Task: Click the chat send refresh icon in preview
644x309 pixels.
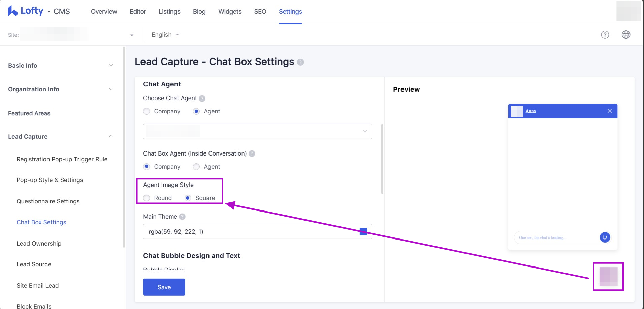Action: point(605,237)
